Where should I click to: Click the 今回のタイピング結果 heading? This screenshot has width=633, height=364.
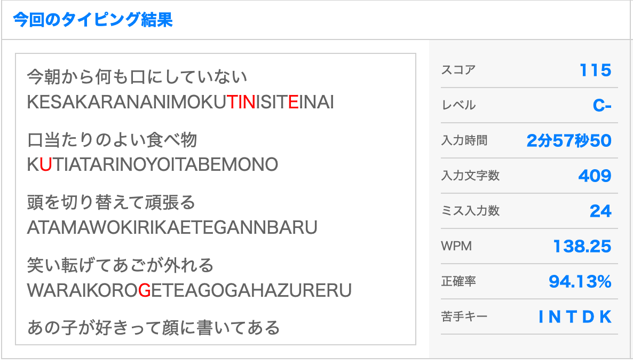pos(92,20)
